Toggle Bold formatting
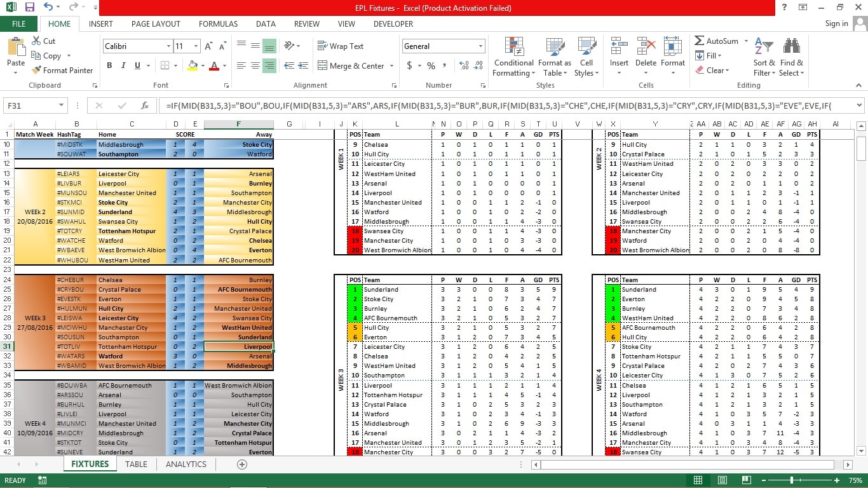This screenshot has width=868, height=488. click(109, 65)
